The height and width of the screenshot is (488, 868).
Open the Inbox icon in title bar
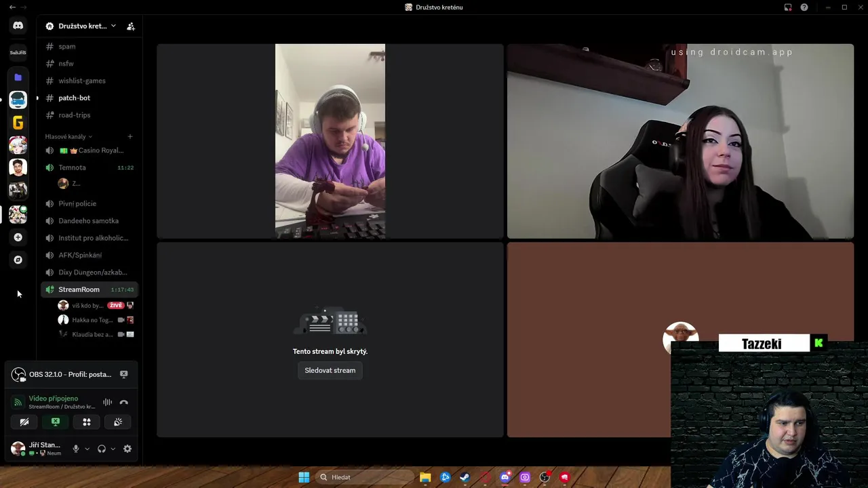788,7
